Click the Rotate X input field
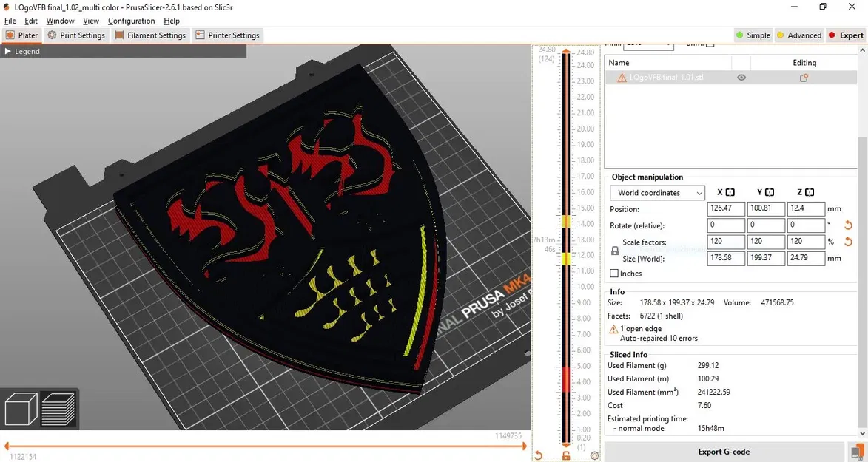 coord(726,225)
